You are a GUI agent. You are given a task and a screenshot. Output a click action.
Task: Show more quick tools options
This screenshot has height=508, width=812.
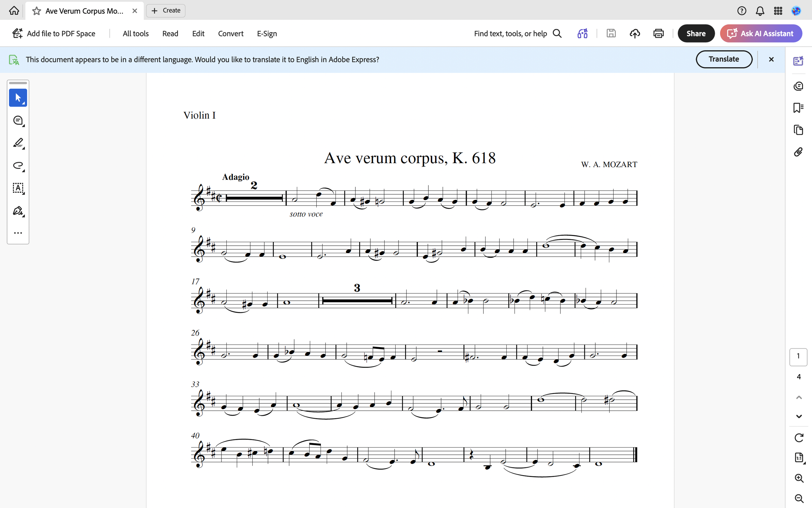coord(18,233)
